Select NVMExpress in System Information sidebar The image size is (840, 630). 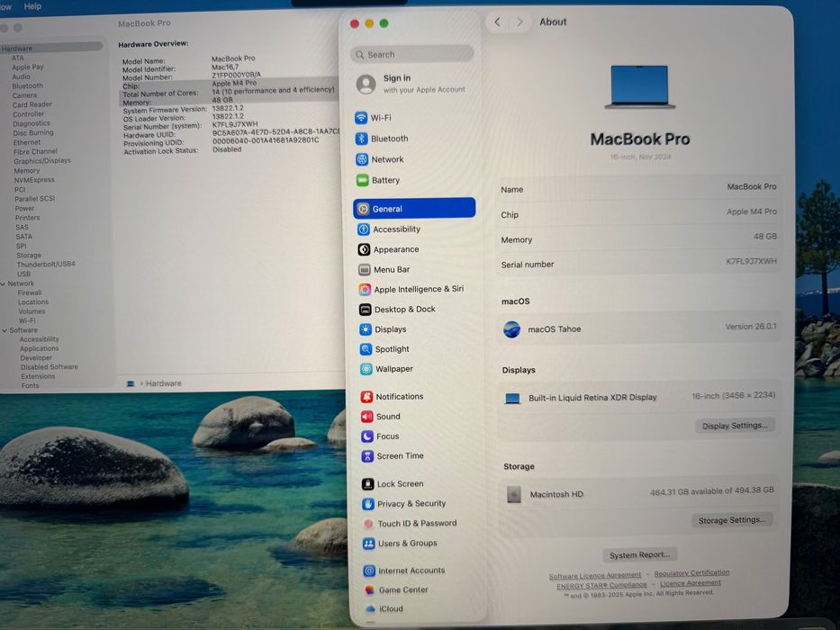[x=34, y=180]
